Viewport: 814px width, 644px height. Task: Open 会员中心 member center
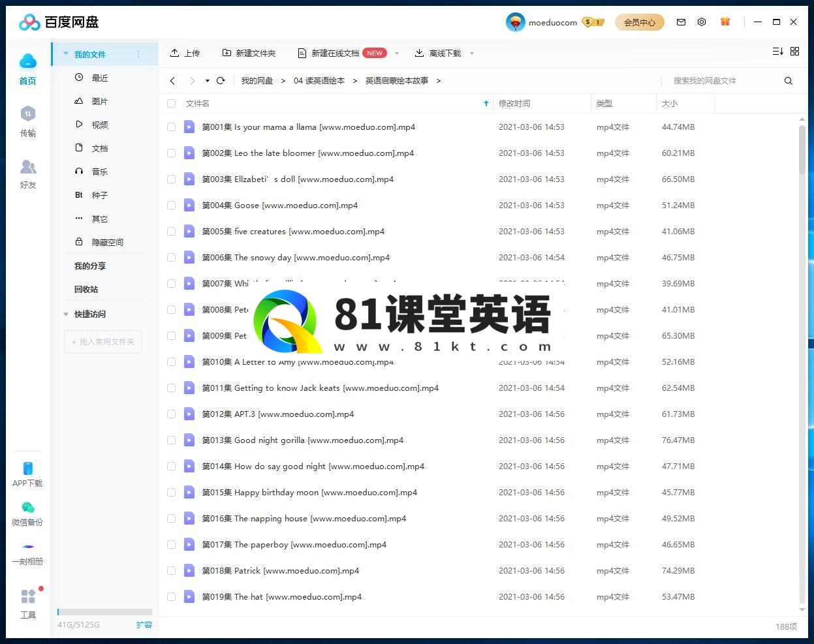(x=640, y=22)
